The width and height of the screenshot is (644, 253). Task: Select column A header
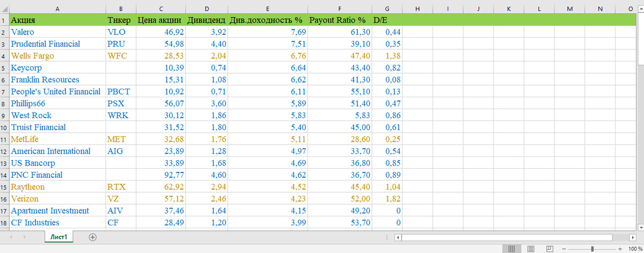tap(57, 8)
